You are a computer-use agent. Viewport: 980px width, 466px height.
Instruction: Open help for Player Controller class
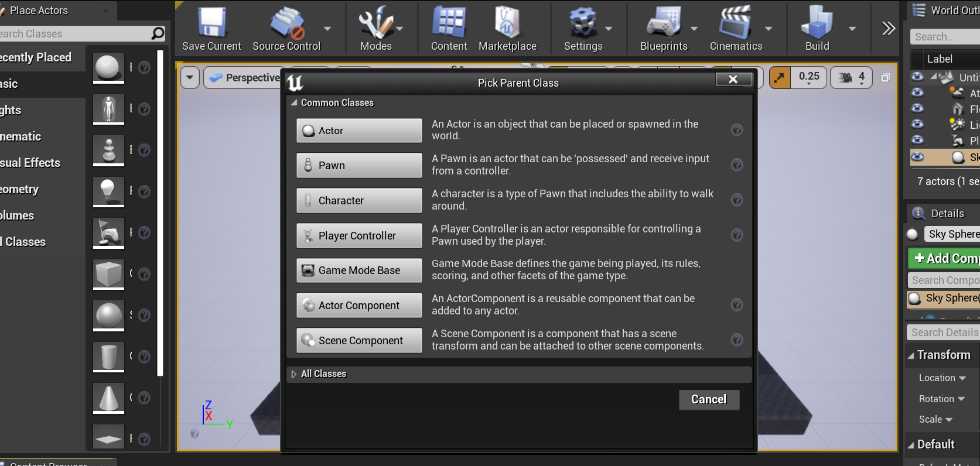tap(737, 235)
